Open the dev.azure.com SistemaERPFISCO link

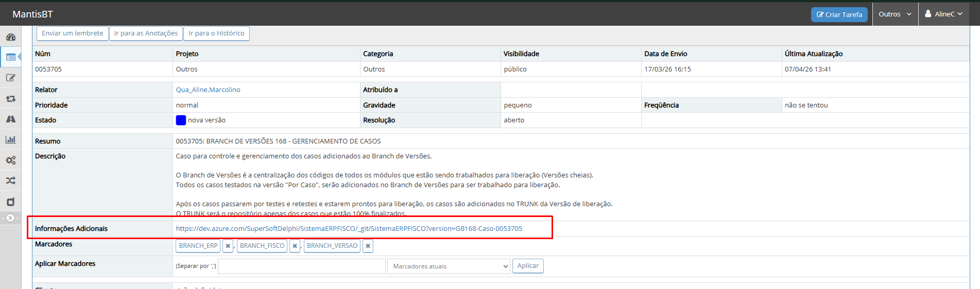point(349,228)
